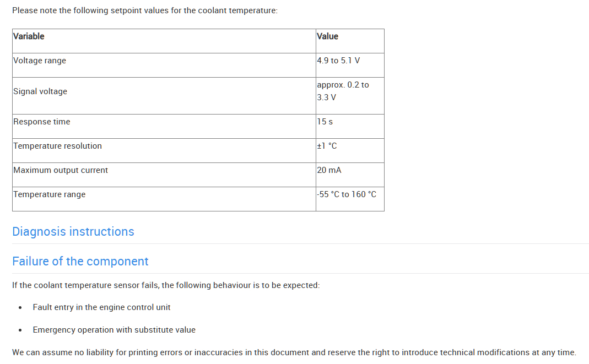Click the Diagnosis instructions heading
The width and height of the screenshot is (589, 364).
point(73,232)
